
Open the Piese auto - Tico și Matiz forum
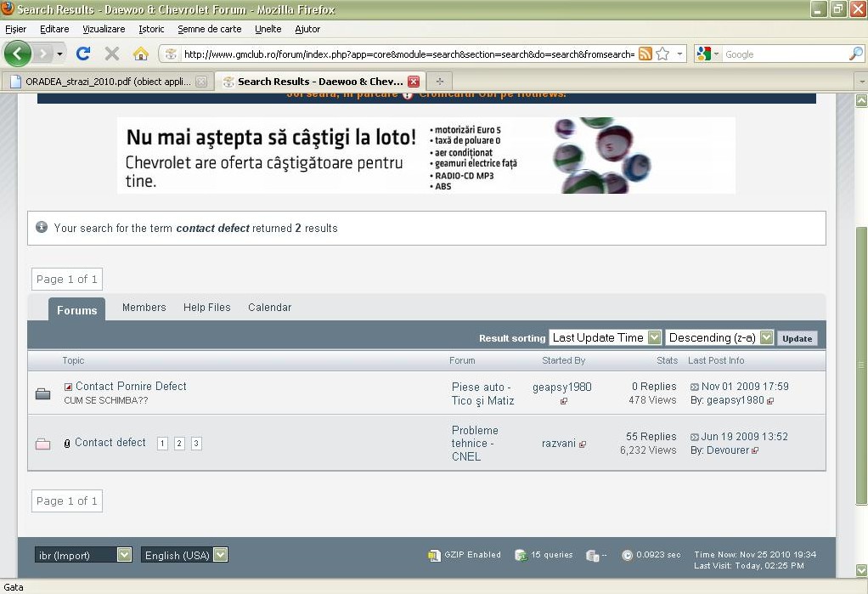tap(482, 393)
